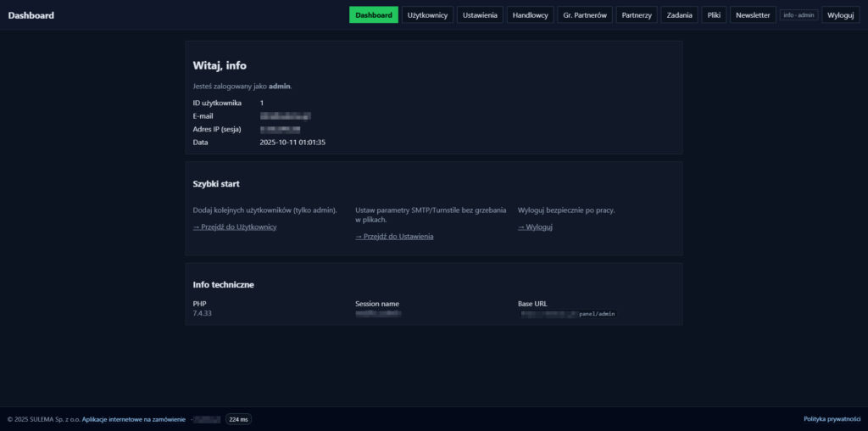This screenshot has width=868, height=431.
Task: Open the Gr. Partnerów section
Action: pos(585,15)
